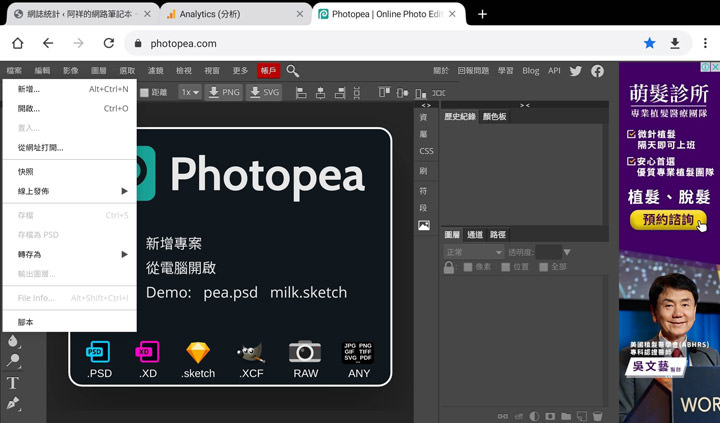Click the ANY formats icon
This screenshot has height=423, width=720.
(358, 352)
